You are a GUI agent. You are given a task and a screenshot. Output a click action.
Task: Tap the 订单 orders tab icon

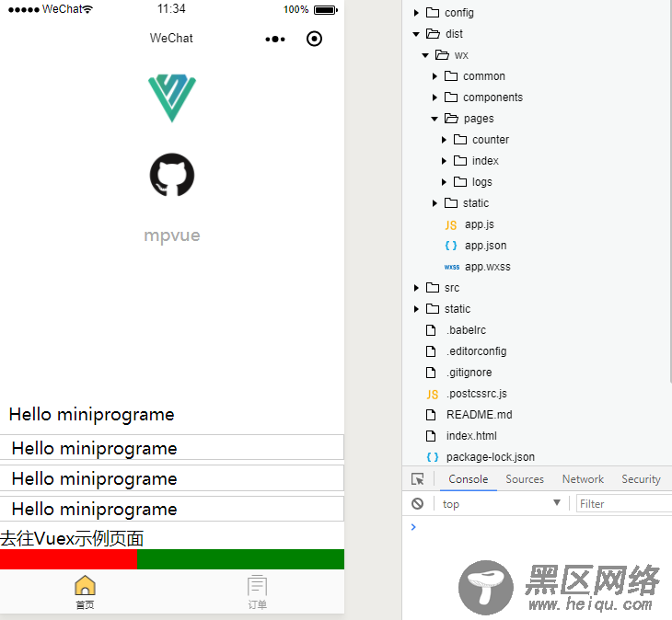(257, 585)
